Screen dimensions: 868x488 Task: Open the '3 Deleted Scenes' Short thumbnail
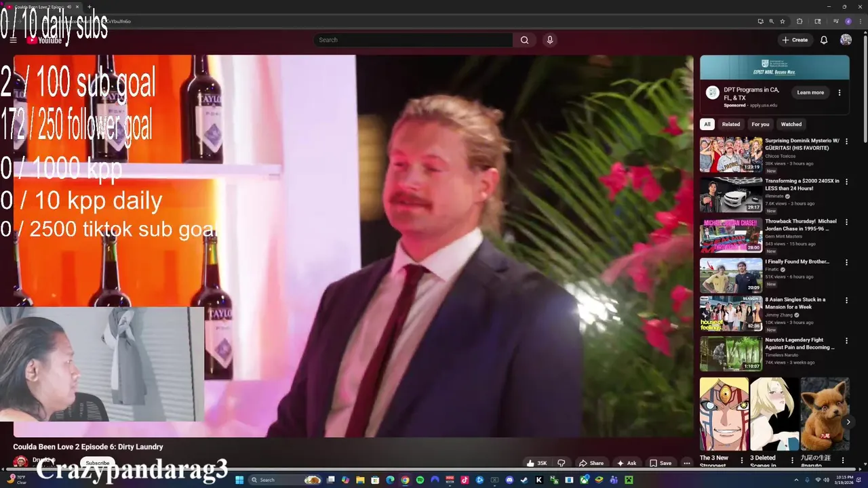tap(774, 414)
